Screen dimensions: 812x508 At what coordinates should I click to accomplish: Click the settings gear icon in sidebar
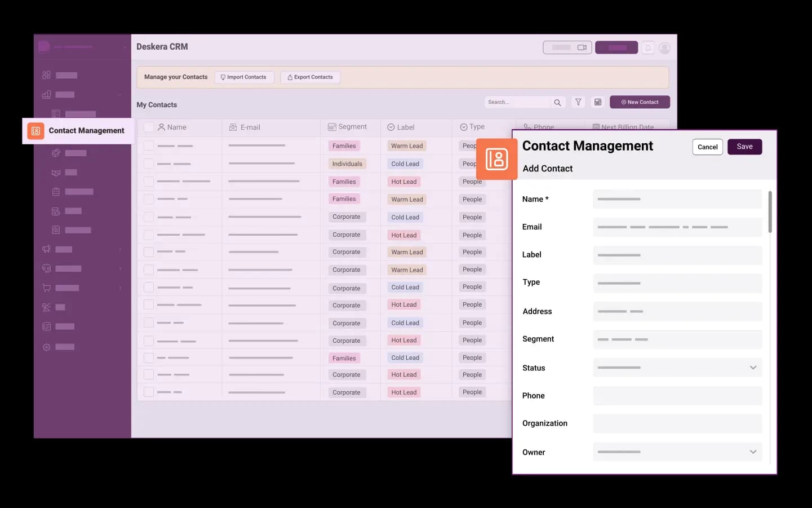tap(47, 347)
